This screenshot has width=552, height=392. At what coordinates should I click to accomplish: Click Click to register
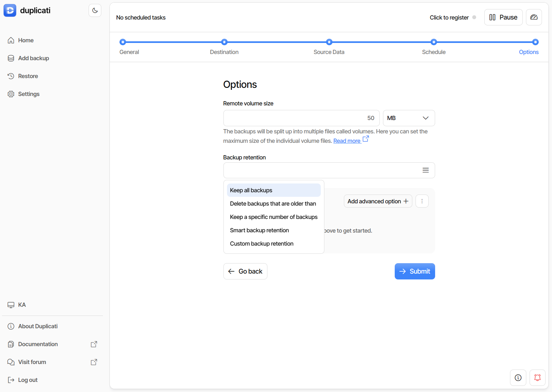449,17
